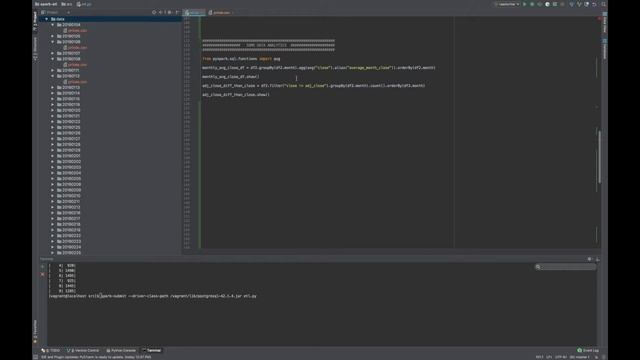Screen dimensions: 640x360
Task: Collapse the data root folder
Action: [47, 19]
